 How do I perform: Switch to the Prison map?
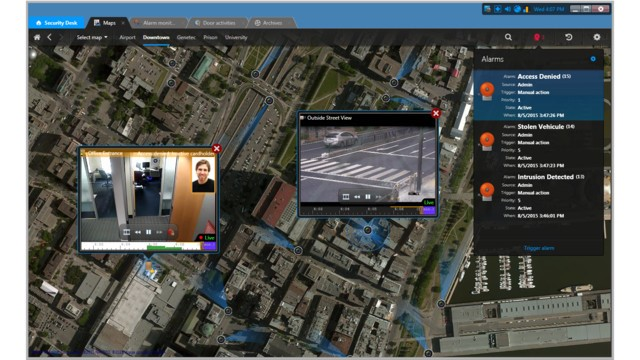(x=210, y=37)
